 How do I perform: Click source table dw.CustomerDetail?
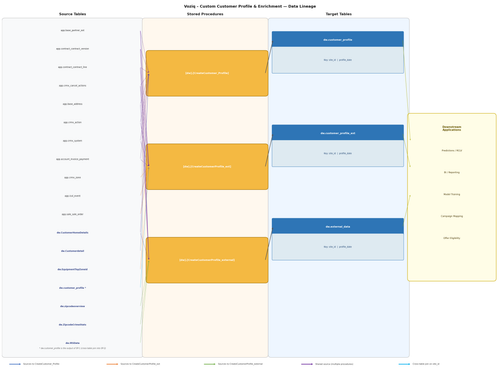[72, 251]
